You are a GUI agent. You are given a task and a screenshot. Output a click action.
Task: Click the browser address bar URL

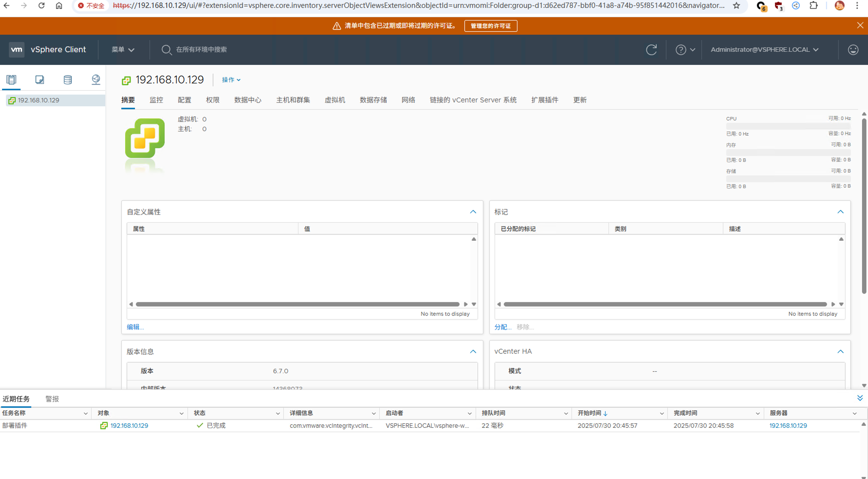418,5
